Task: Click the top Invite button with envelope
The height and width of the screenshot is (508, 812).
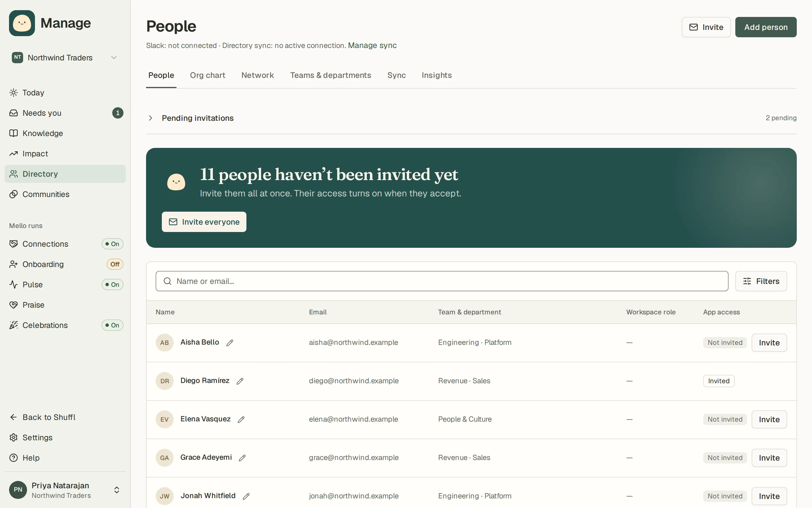Action: 706,27
